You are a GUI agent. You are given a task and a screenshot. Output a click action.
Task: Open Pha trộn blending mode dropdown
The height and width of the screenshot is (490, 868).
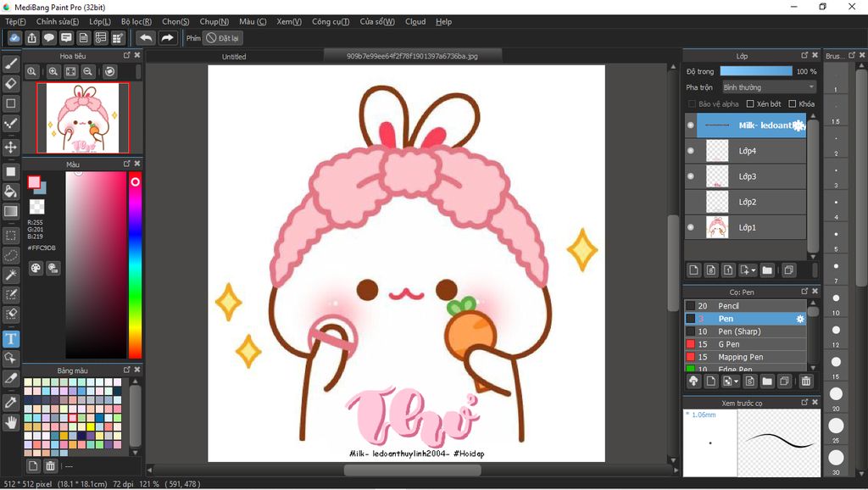point(769,87)
